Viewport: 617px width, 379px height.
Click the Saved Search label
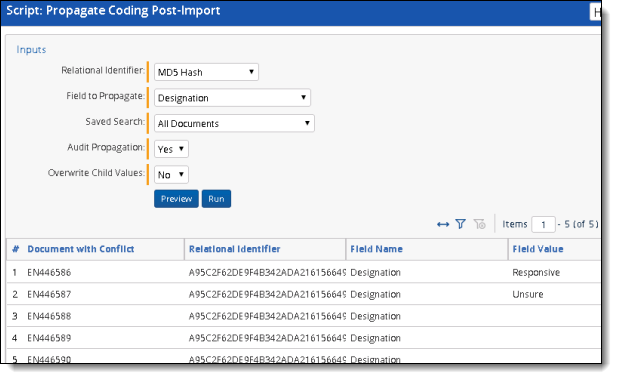click(x=115, y=122)
